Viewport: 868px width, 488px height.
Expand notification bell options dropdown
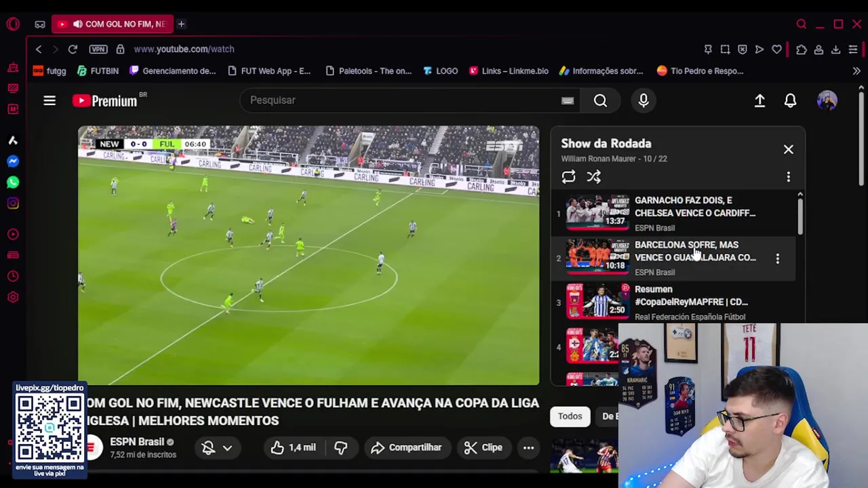228,447
